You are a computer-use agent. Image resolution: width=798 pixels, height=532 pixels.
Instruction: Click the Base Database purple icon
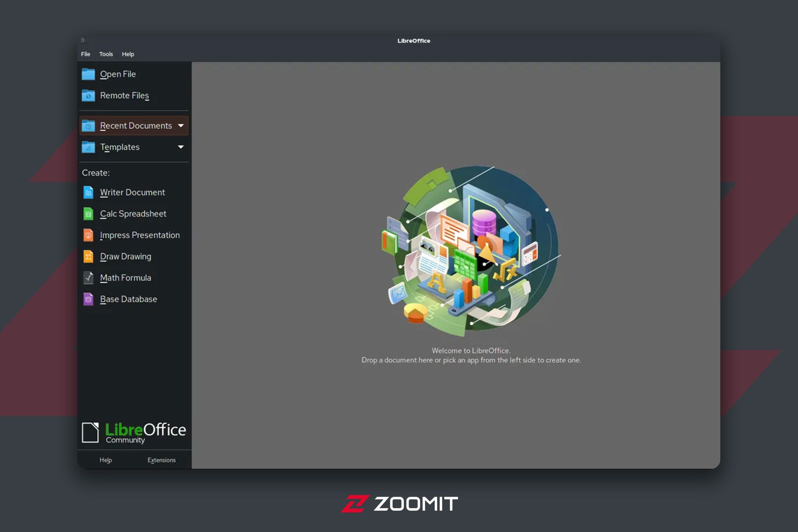click(x=88, y=299)
